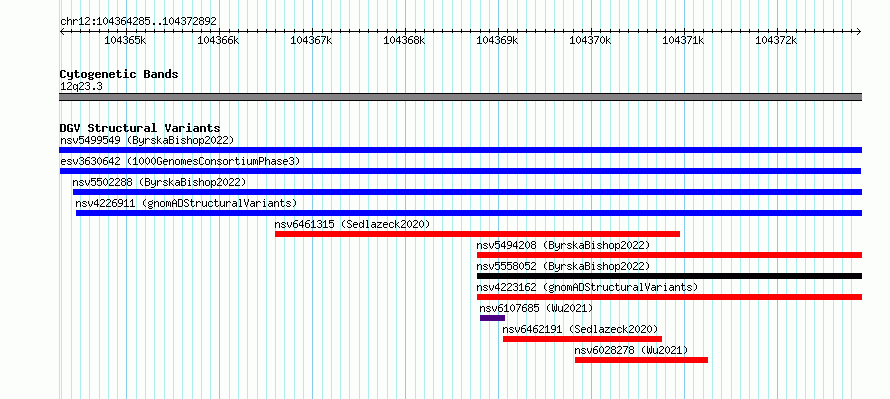Open the nsv6107685 (Wu2021) label
The height and width of the screenshot is (399, 890).
point(536,308)
